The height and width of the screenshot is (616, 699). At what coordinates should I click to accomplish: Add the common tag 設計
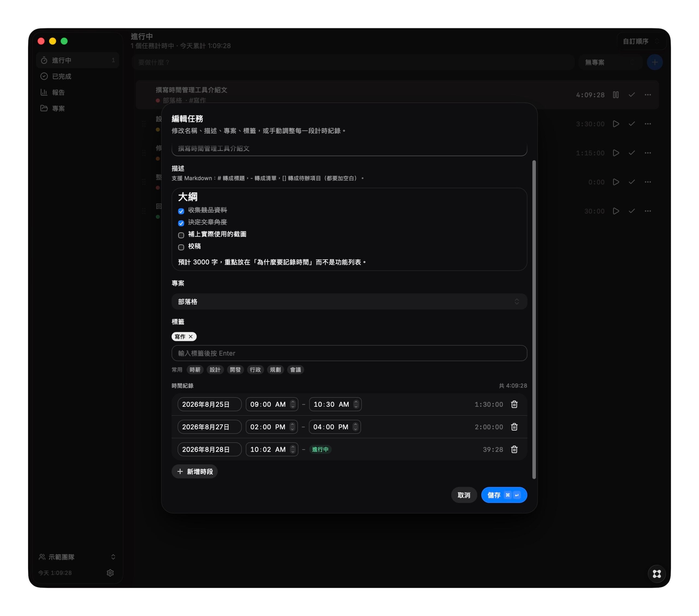(215, 370)
